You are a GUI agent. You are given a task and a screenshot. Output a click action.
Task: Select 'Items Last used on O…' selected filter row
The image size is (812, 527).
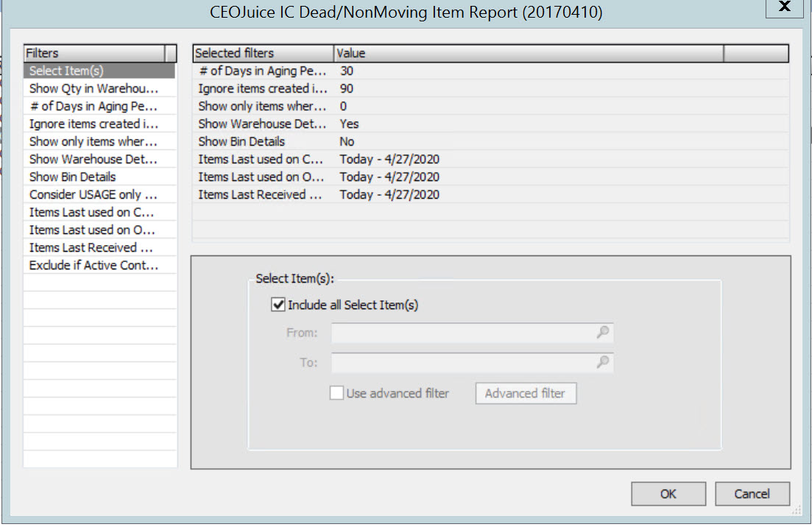point(491,177)
